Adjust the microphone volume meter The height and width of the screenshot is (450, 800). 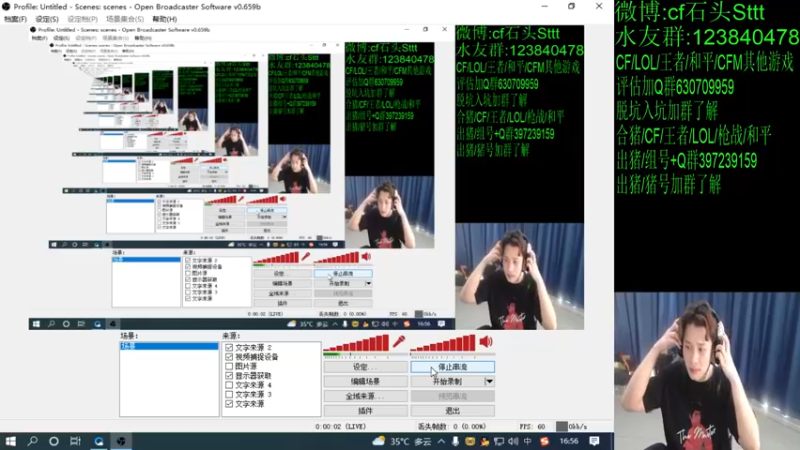coord(356,343)
